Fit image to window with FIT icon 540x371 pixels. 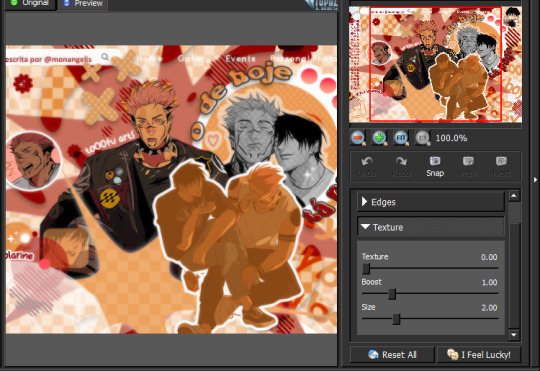(x=401, y=138)
